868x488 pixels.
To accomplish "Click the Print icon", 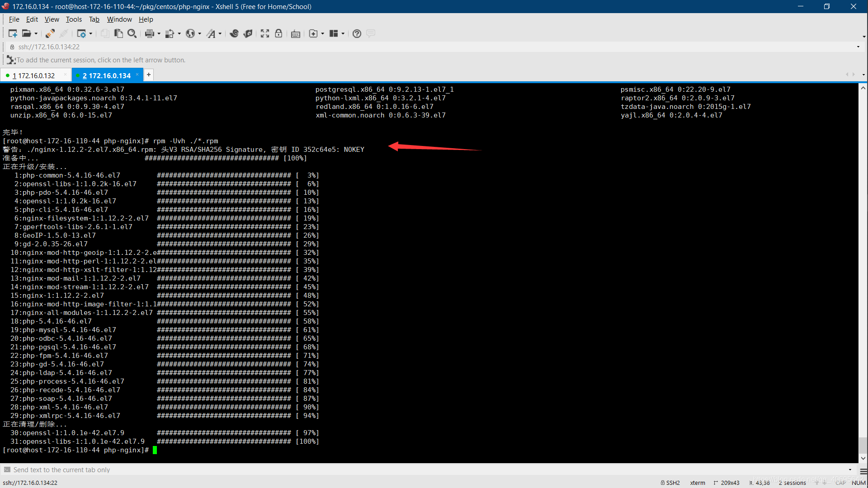I will coord(149,33).
